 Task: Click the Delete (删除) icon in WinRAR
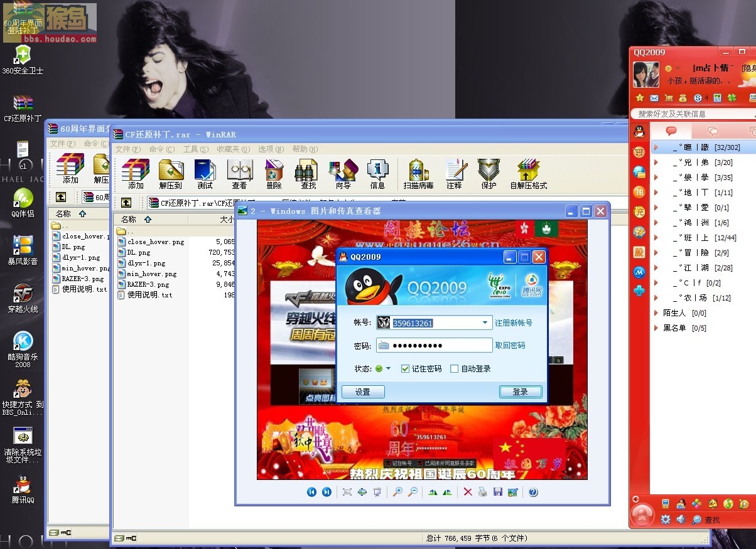(x=274, y=174)
